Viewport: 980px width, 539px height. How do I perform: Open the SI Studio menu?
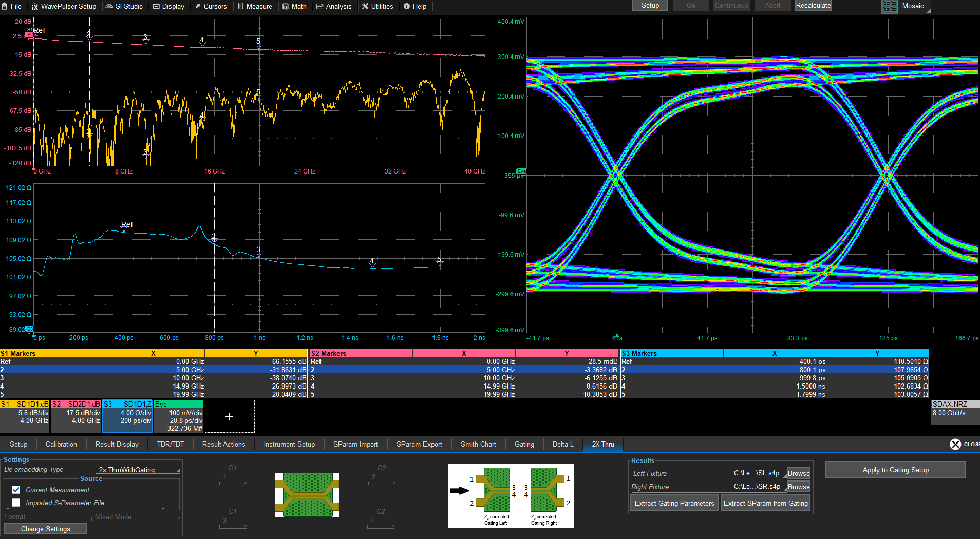point(124,6)
